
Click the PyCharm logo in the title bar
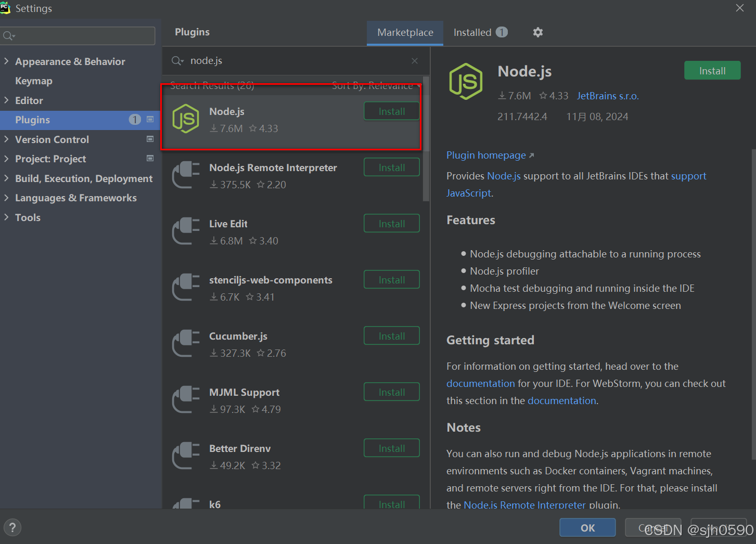point(6,8)
